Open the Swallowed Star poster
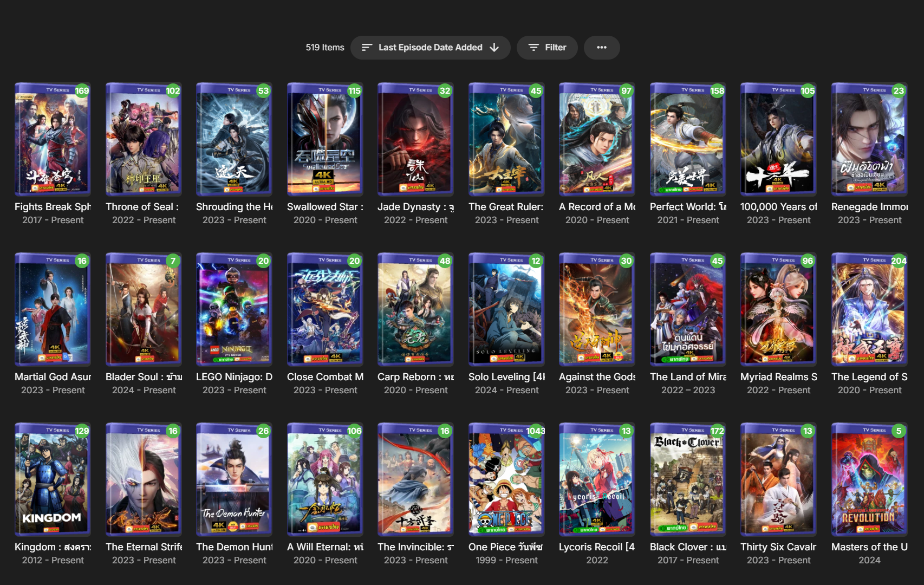 click(325, 139)
